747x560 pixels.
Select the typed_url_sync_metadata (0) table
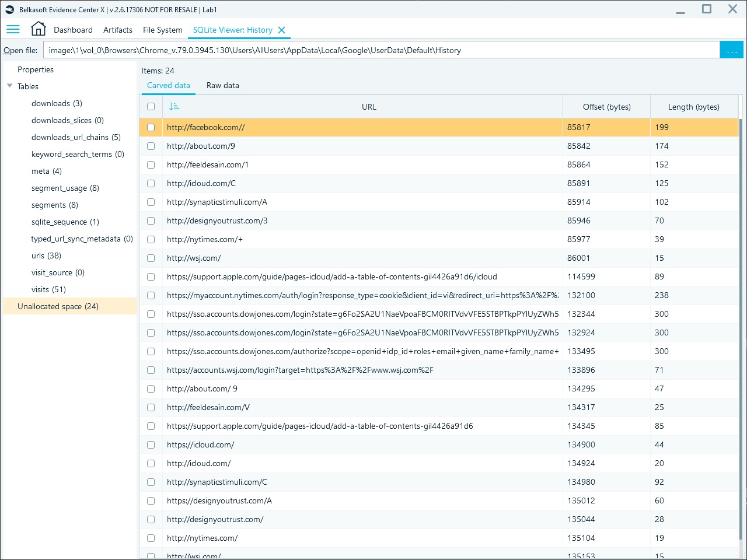pyautogui.click(x=82, y=239)
